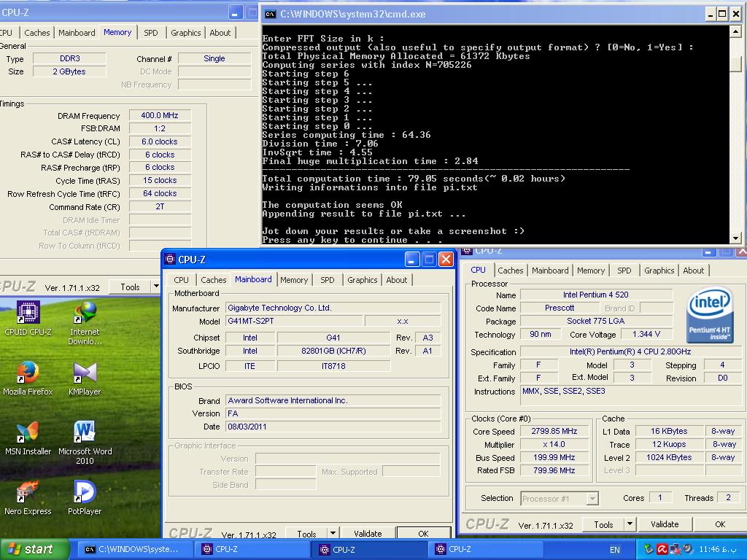Open Memory tab in the Intel Pentium window

[x=591, y=271]
